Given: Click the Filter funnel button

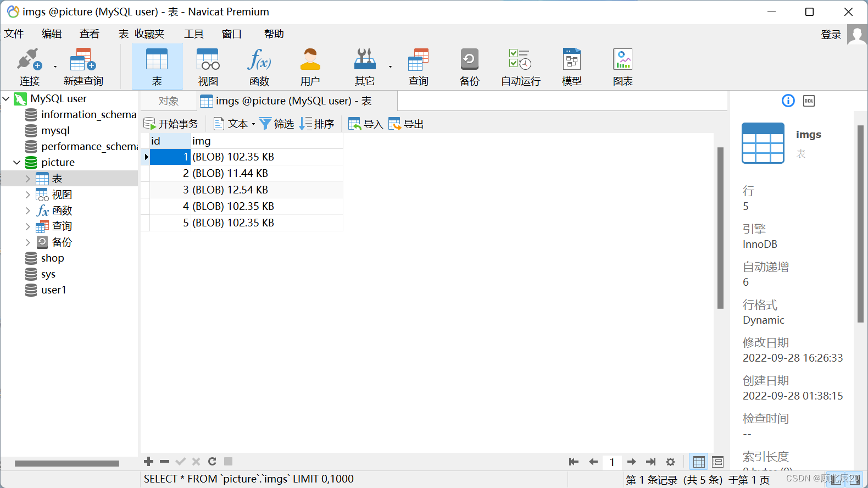Looking at the screenshot, I should pyautogui.click(x=276, y=124).
